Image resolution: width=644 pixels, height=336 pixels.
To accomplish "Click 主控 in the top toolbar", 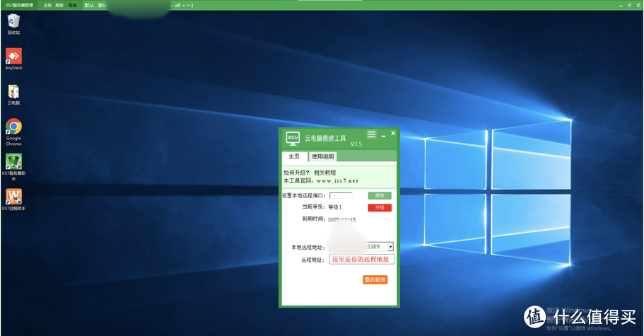I will coord(47,6).
